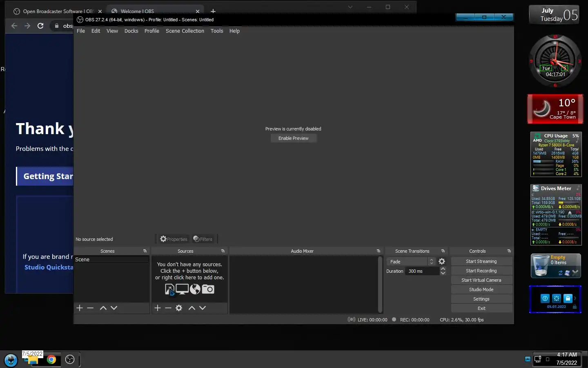Open the Profile menu

tap(151, 31)
